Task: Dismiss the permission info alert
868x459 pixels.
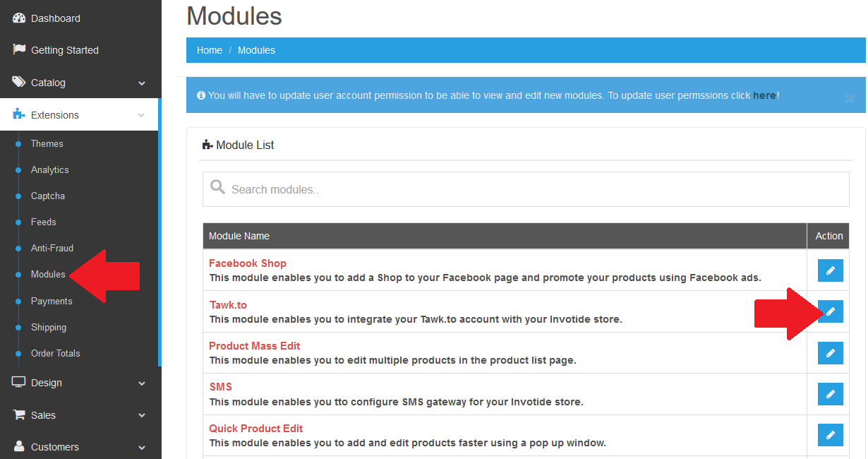Action: pos(850,99)
